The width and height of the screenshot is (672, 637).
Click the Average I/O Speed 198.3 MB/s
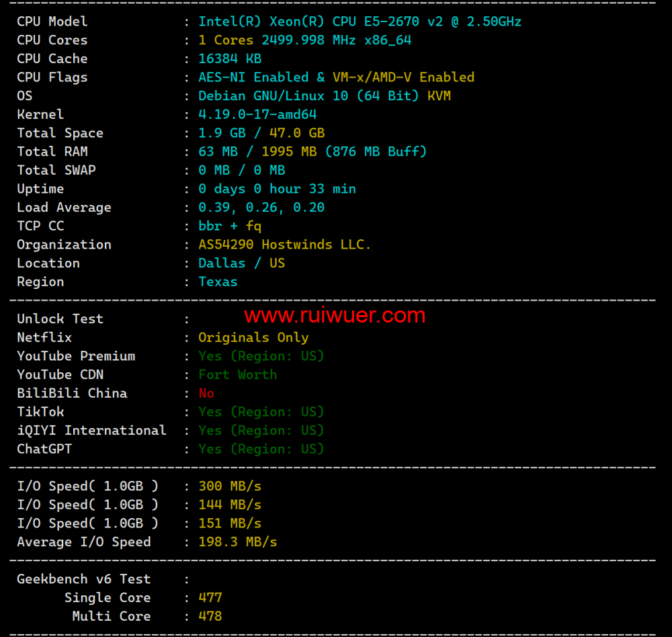coord(237,542)
